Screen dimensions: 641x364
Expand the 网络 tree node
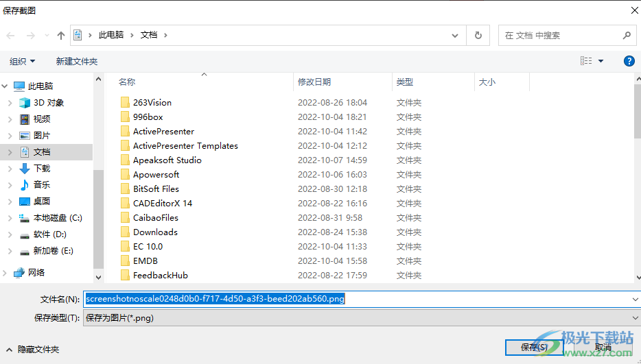(5, 273)
